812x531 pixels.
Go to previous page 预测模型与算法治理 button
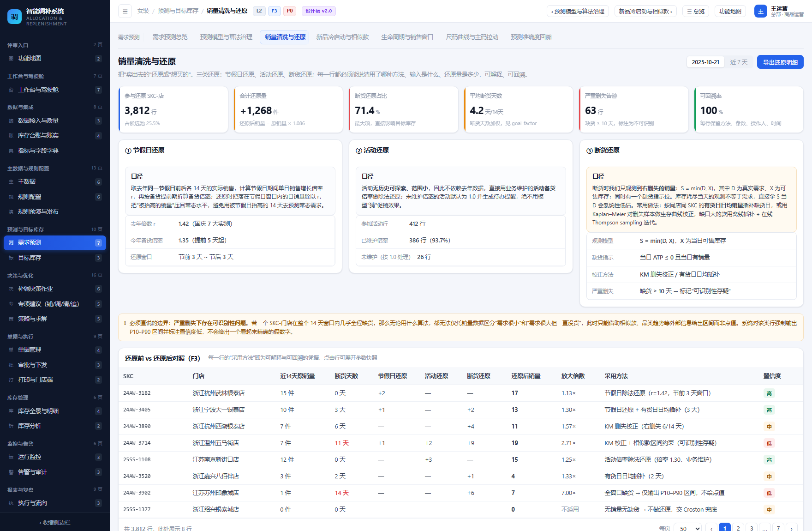point(578,12)
